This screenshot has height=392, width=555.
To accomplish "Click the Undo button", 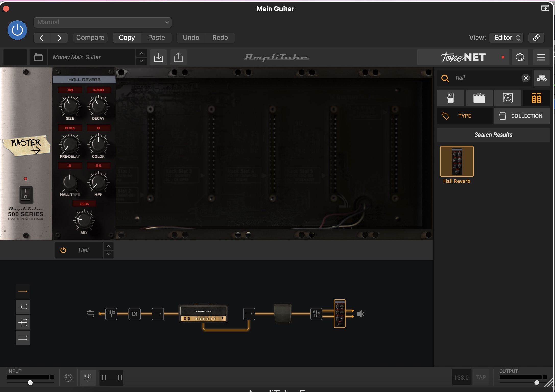I will pos(191,38).
